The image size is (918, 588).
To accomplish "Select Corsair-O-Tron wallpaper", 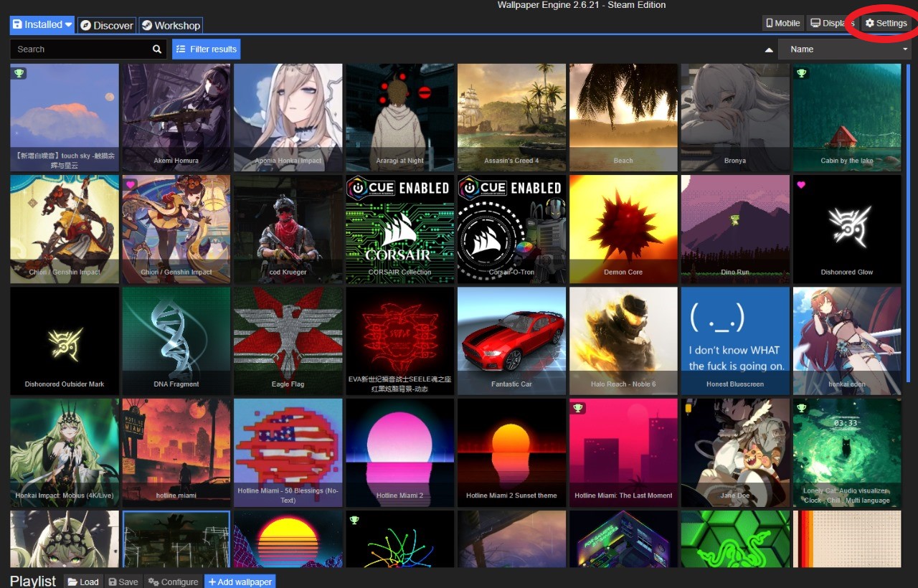I will (x=512, y=229).
